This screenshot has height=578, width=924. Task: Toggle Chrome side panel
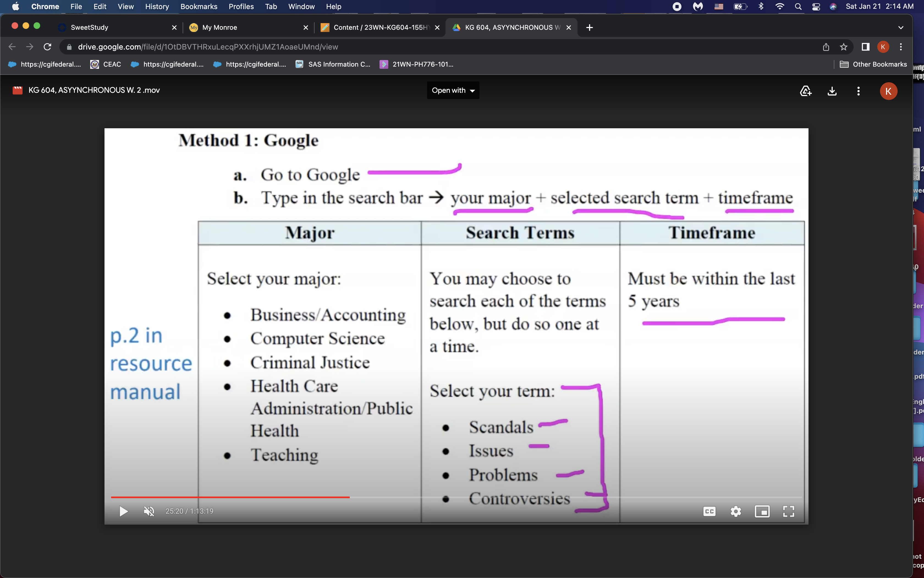pyautogui.click(x=866, y=47)
